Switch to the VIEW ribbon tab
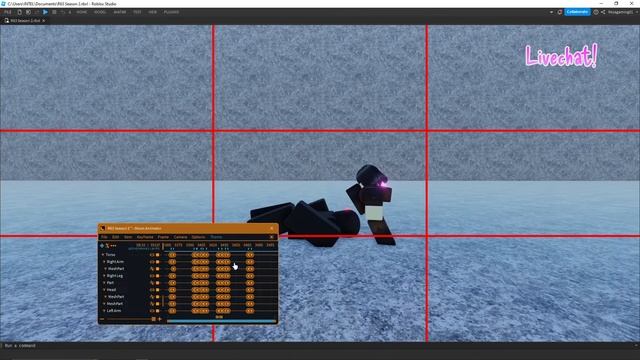 [153, 12]
